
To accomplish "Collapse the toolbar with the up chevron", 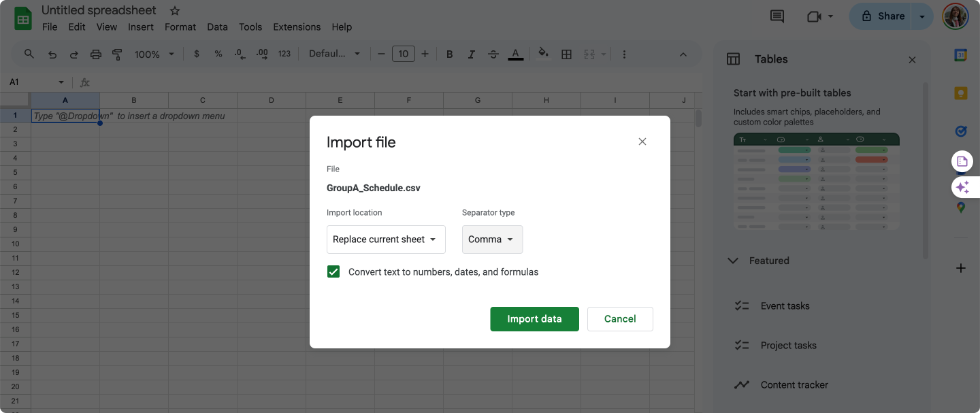I will point(683,54).
